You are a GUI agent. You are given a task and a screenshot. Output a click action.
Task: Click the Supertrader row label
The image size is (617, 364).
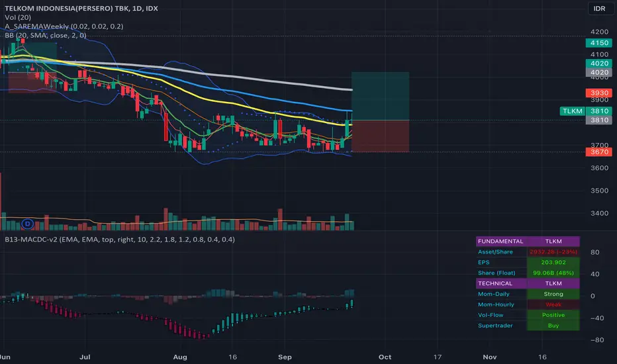tap(495, 326)
